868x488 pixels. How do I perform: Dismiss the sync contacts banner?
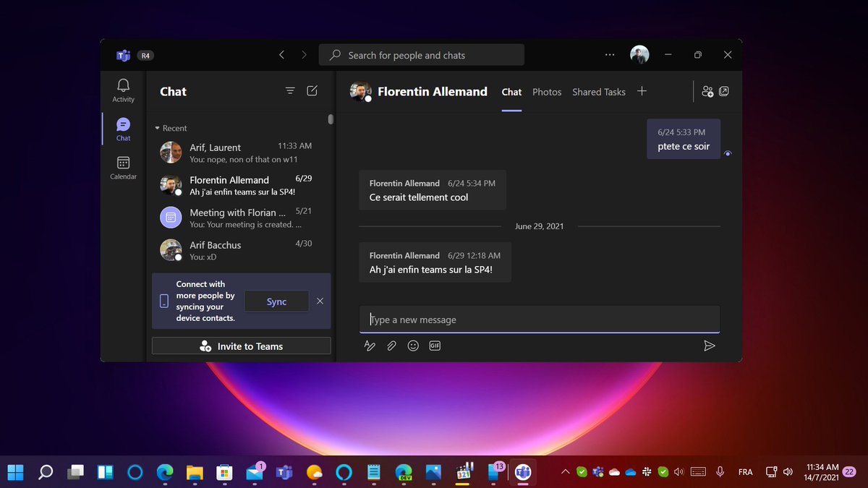point(320,301)
